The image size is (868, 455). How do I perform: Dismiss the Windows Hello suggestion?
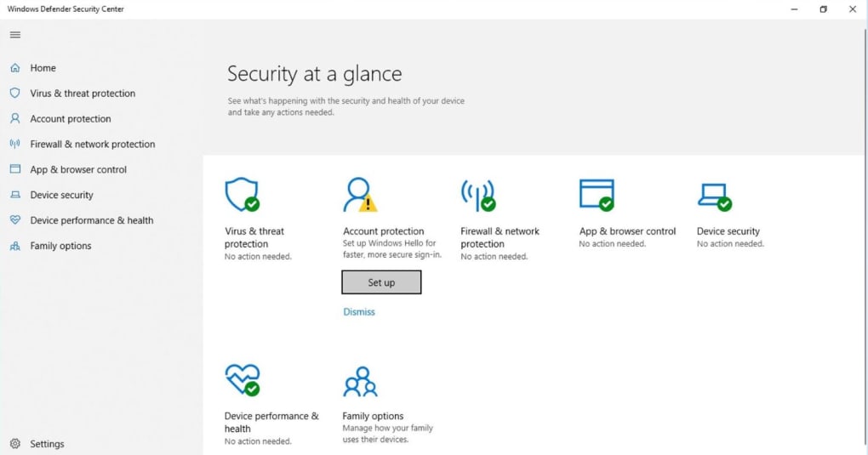(x=359, y=311)
